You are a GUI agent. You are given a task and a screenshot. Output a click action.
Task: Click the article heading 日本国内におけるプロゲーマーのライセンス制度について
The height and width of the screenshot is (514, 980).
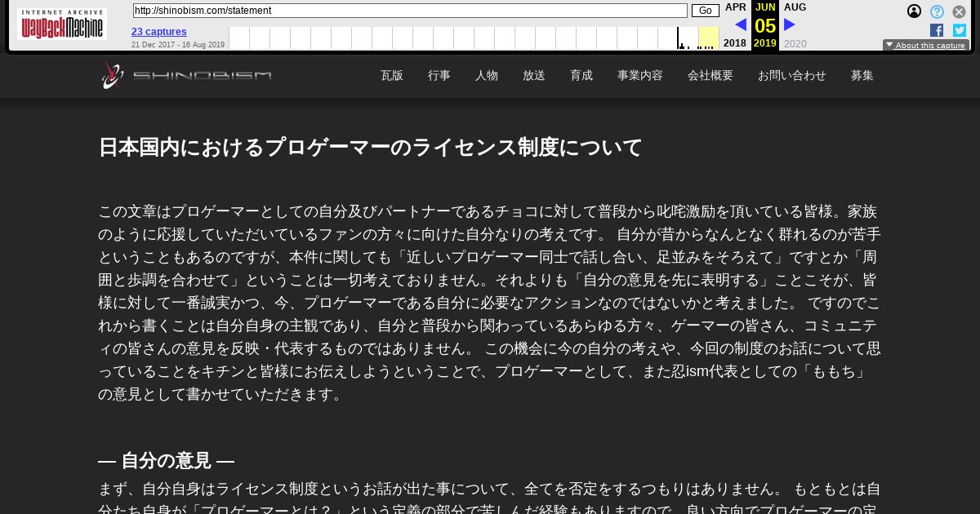point(371,148)
